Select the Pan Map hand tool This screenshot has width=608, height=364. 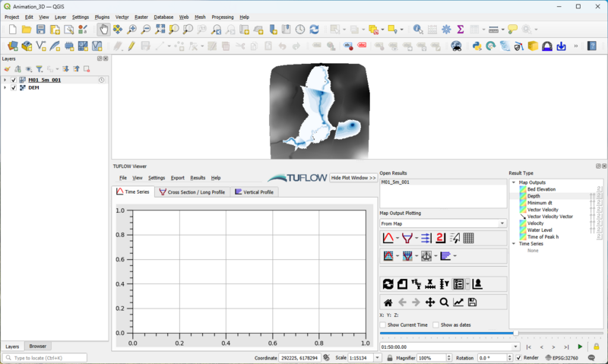103,30
